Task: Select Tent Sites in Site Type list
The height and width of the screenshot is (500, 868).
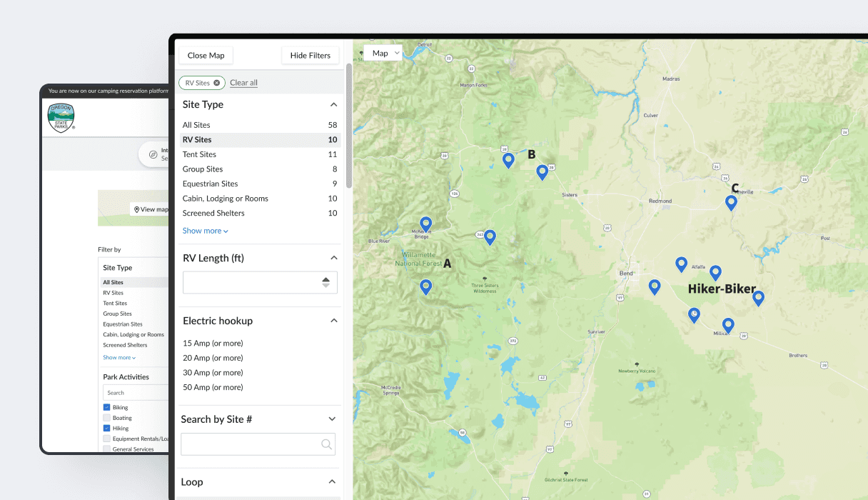Action: 260,154
